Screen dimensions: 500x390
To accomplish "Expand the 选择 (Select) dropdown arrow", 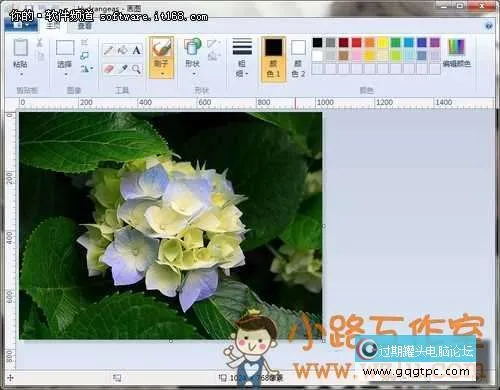I will click(65, 74).
